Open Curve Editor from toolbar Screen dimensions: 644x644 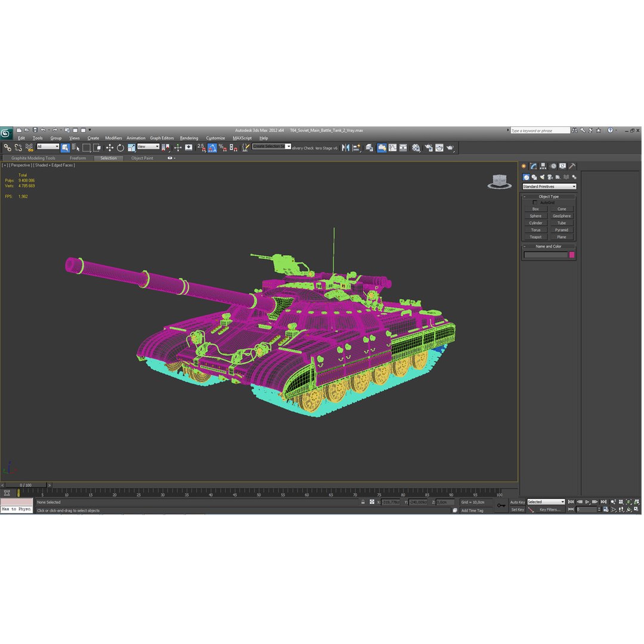(x=392, y=147)
